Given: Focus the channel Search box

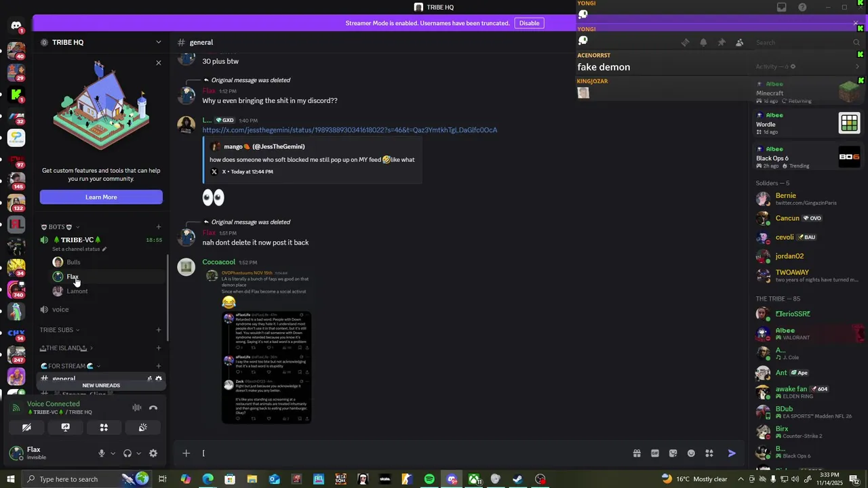Looking at the screenshot, I should tap(806, 42).
